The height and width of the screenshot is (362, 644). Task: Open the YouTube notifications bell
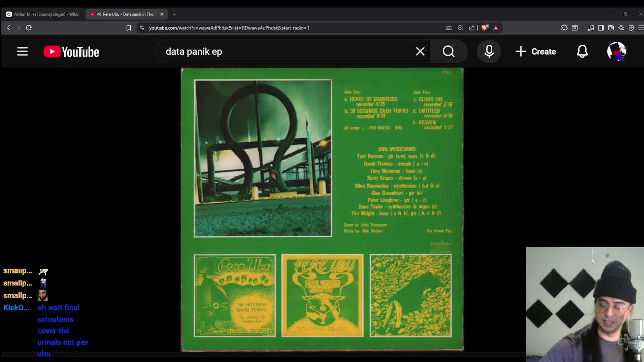click(582, 52)
